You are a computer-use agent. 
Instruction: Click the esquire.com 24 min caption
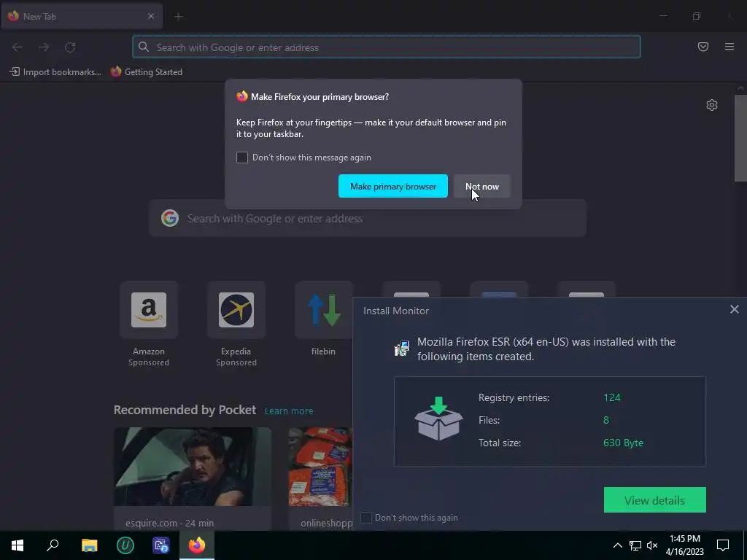point(169,523)
